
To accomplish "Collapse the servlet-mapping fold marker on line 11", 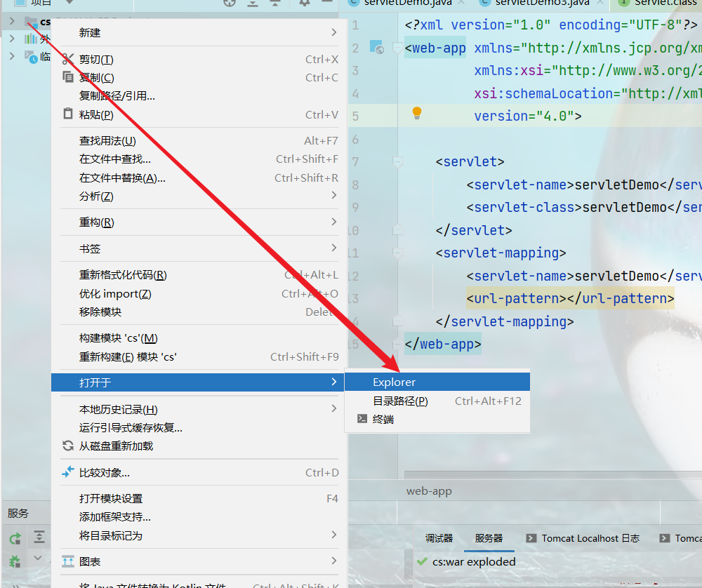I will (x=397, y=253).
